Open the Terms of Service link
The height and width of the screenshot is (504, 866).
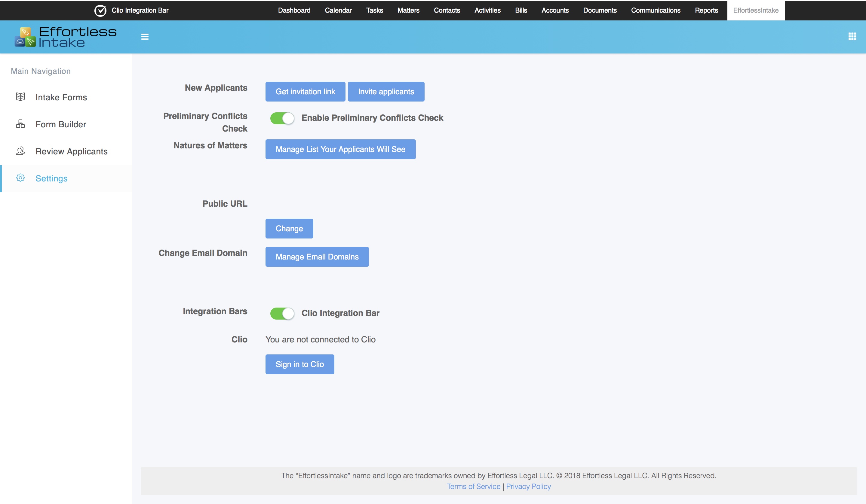click(473, 487)
